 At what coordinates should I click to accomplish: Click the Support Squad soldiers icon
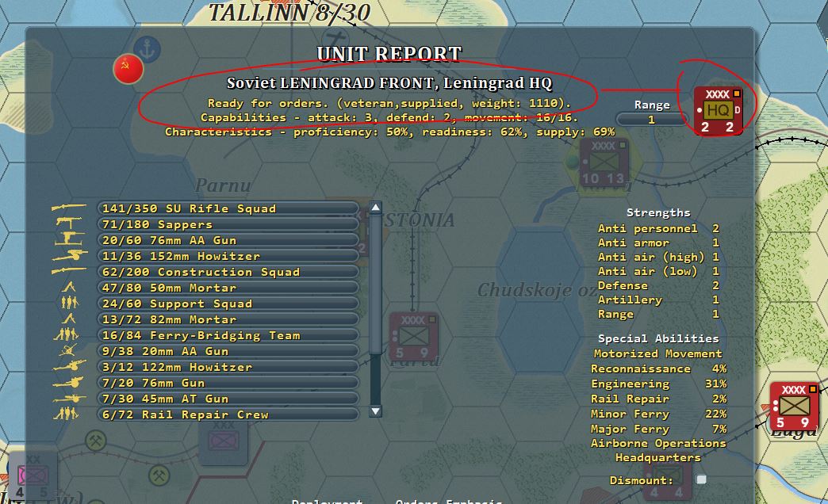(69, 303)
